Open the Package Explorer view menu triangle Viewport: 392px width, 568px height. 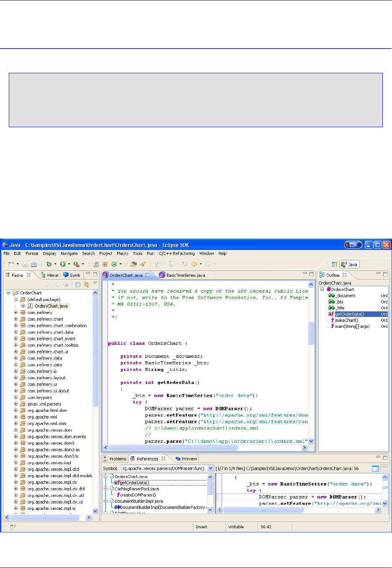click(x=95, y=284)
